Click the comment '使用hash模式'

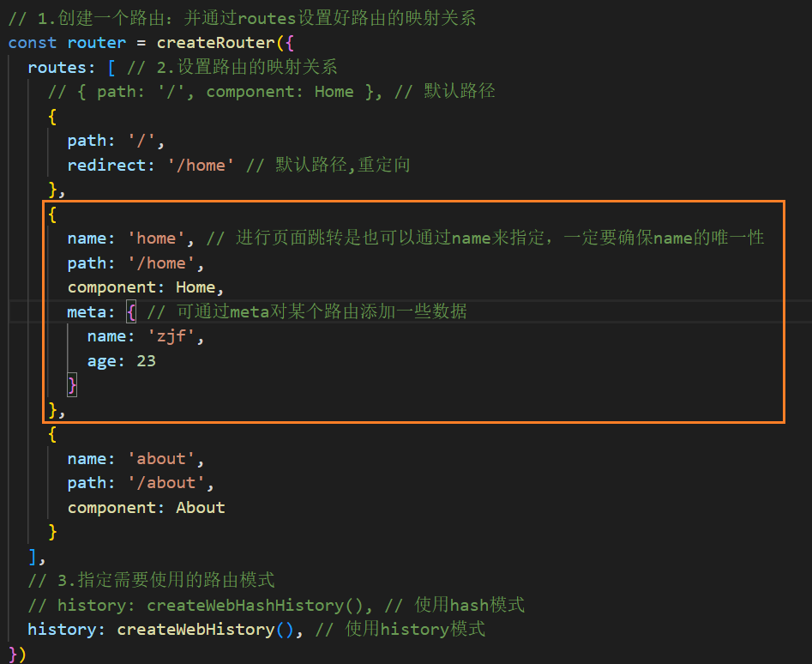coord(470,605)
